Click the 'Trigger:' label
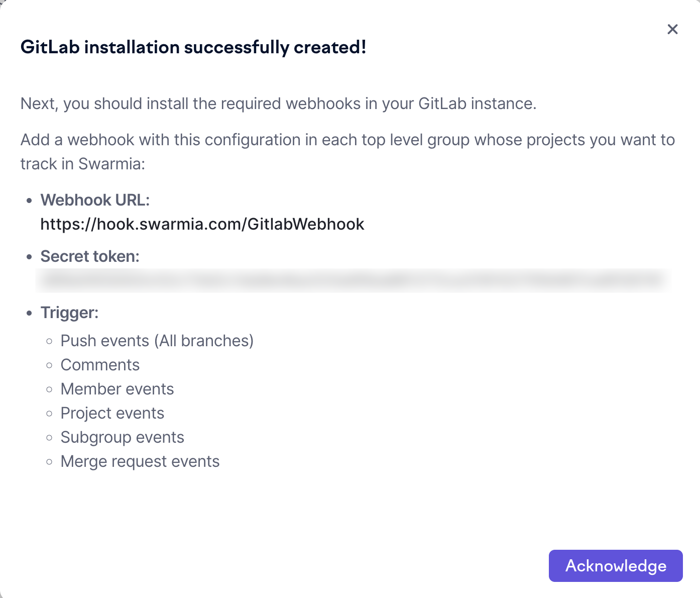700x598 pixels. point(69,313)
